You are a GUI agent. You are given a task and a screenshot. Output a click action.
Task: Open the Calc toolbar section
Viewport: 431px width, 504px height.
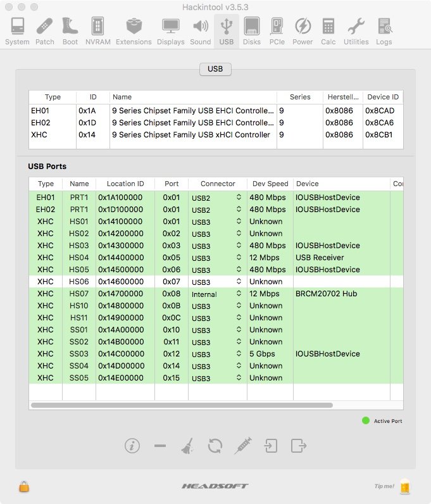328,31
